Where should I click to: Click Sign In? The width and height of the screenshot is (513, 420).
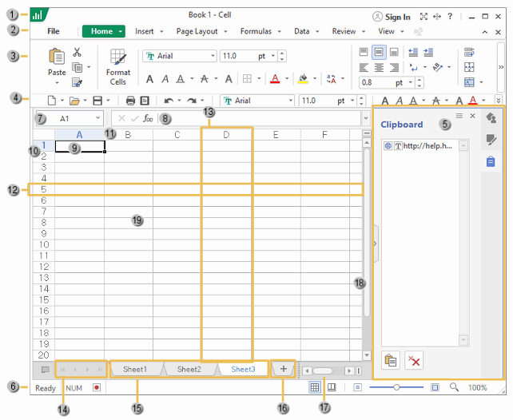click(x=392, y=17)
